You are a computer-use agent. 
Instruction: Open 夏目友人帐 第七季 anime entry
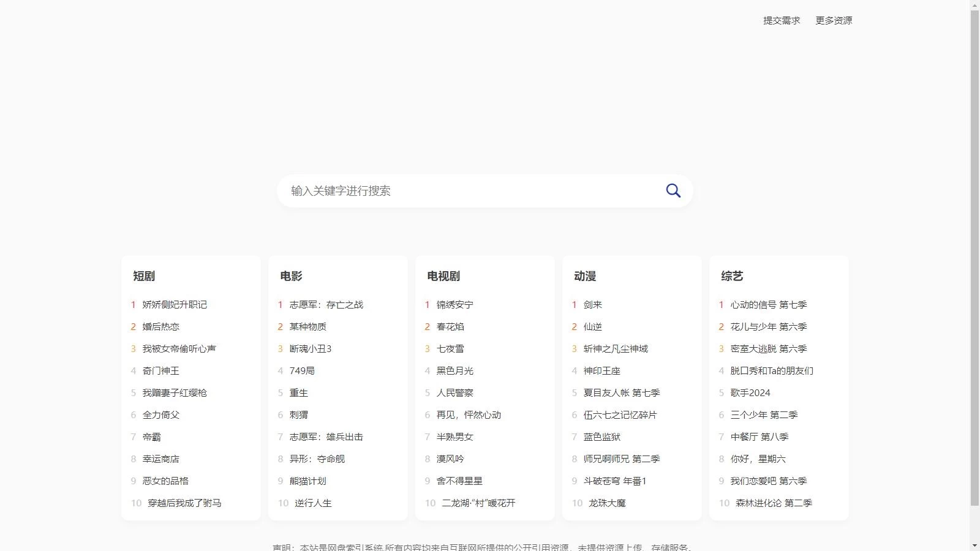click(x=621, y=393)
